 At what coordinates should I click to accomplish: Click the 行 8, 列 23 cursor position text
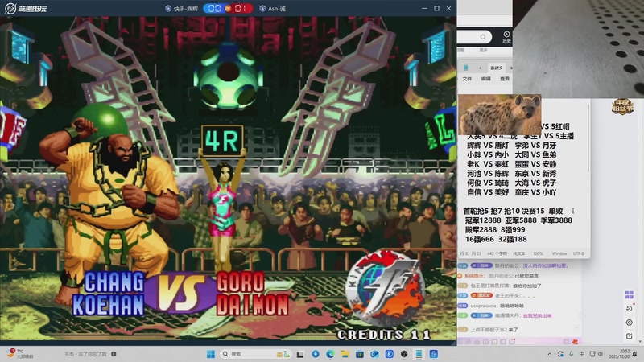click(470, 253)
